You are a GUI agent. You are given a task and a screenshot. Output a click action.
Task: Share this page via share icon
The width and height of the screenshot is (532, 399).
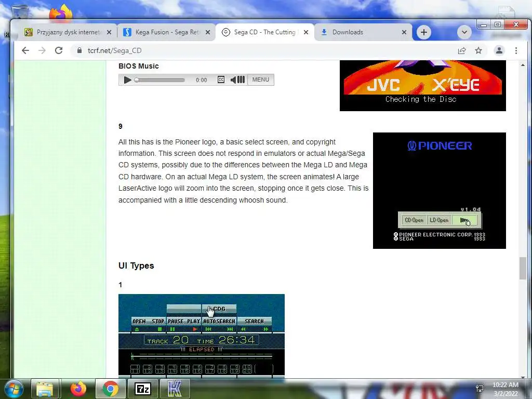(x=462, y=50)
